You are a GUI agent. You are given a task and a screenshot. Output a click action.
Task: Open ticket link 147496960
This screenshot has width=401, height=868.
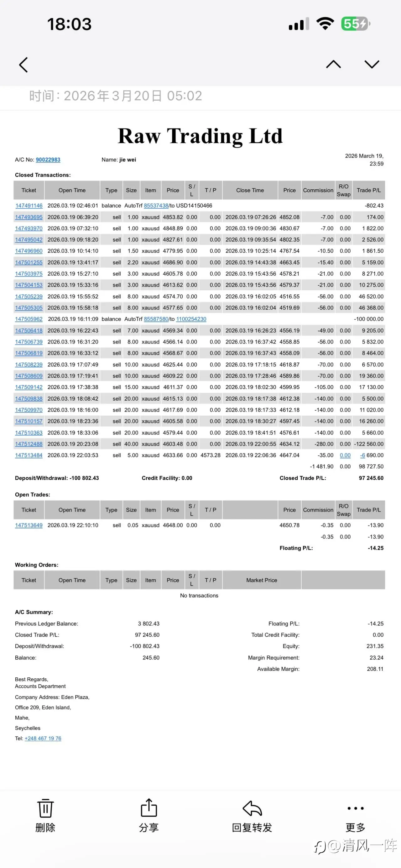(29, 251)
